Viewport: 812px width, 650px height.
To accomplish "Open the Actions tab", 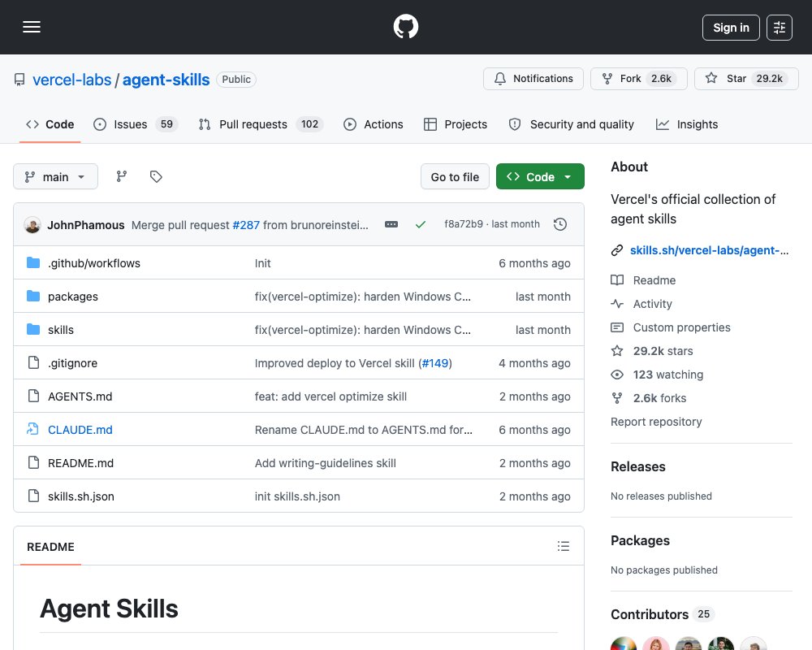I will click(x=374, y=124).
